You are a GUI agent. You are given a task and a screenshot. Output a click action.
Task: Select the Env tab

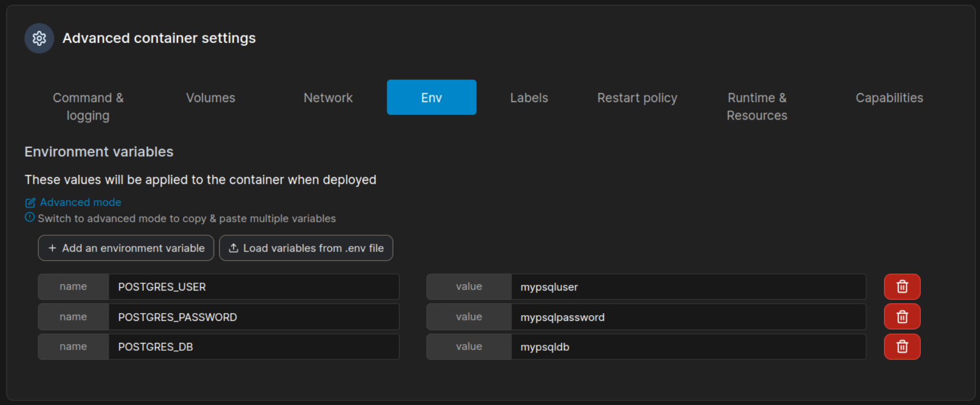coord(431,98)
